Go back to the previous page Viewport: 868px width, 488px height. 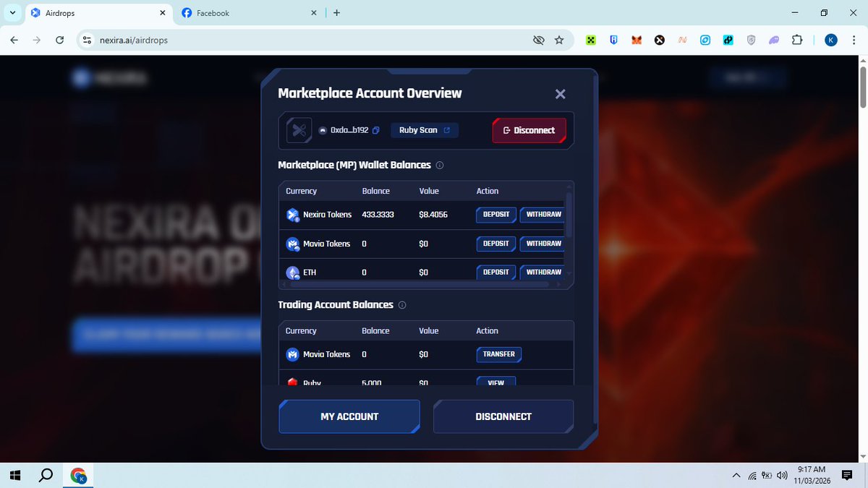pos(14,40)
